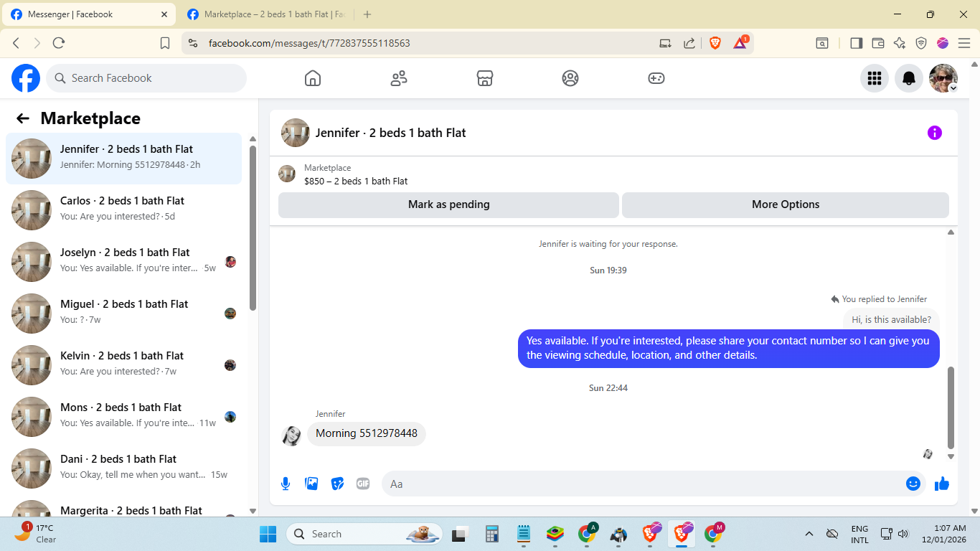This screenshot has height=551, width=980.
Task: Open More Options for the listing
Action: [786, 204]
